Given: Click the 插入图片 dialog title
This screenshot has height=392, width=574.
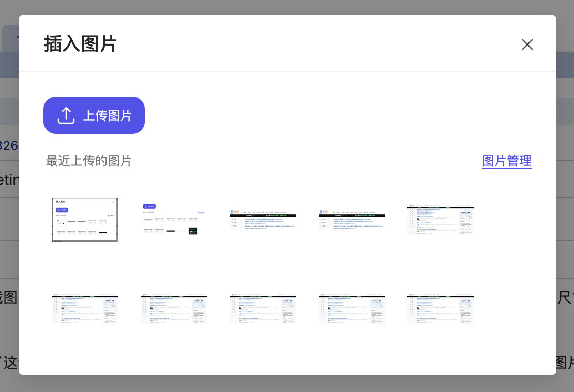Looking at the screenshot, I should [x=80, y=44].
